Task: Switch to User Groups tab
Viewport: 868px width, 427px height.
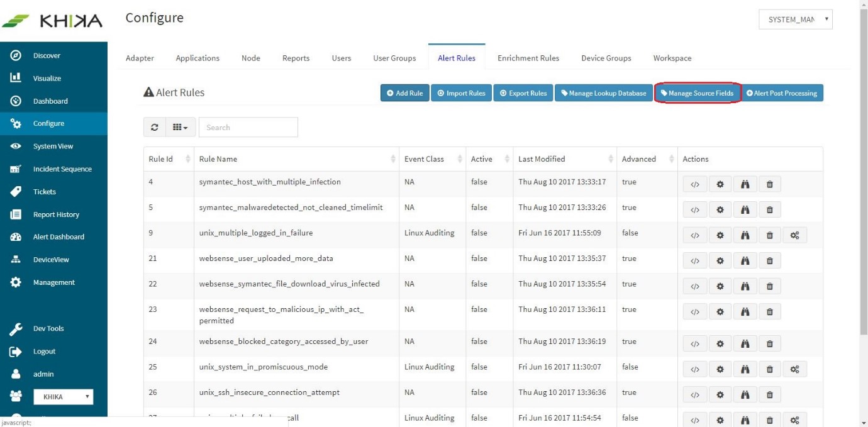Action: [394, 58]
